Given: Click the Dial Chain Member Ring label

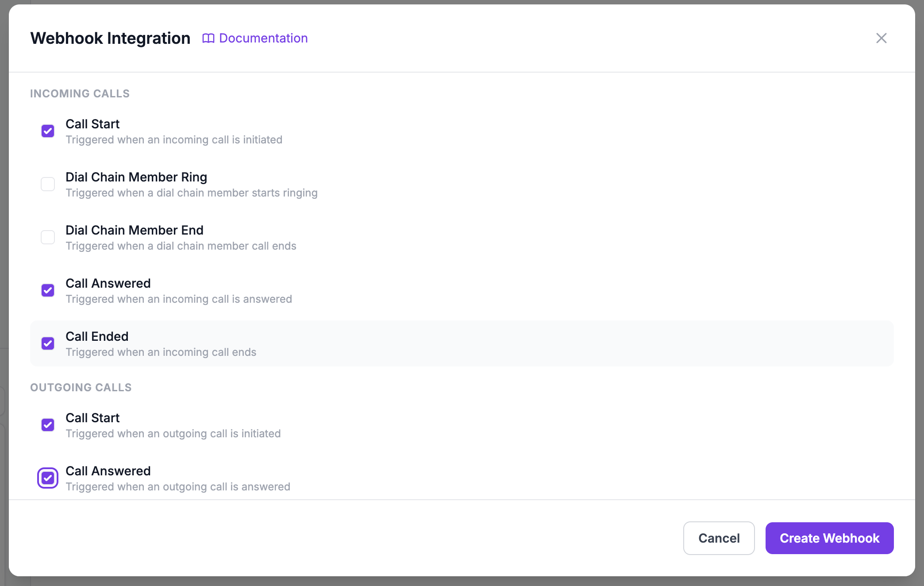Looking at the screenshot, I should (x=136, y=177).
